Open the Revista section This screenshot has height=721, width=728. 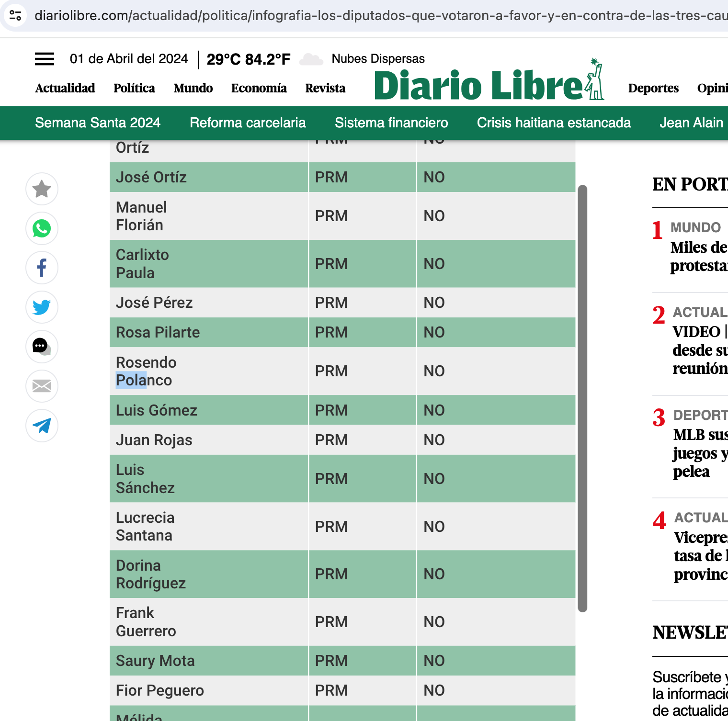click(325, 88)
